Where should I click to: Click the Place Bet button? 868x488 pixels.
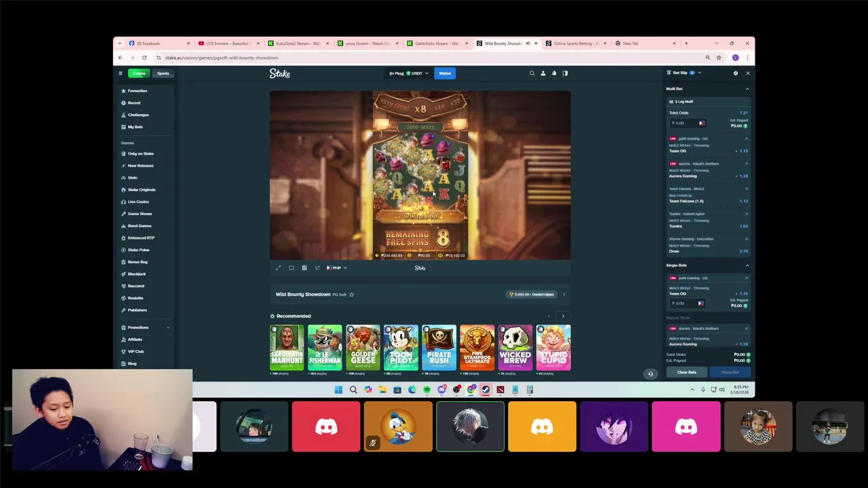(x=730, y=372)
